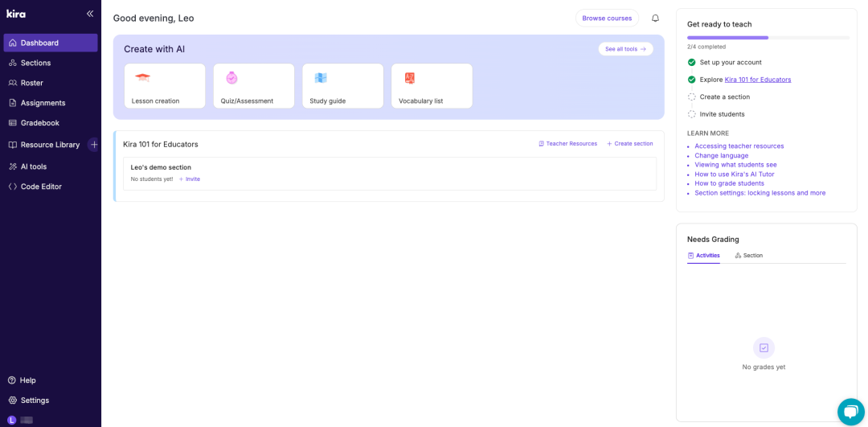
Task: Click the Browse courses button
Action: [x=607, y=18]
